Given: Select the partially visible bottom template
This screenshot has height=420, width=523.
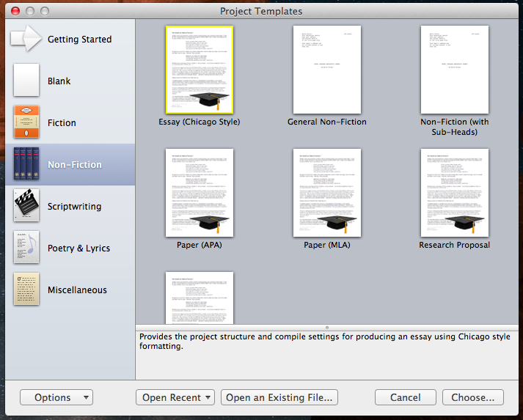Looking at the screenshot, I should (x=200, y=298).
